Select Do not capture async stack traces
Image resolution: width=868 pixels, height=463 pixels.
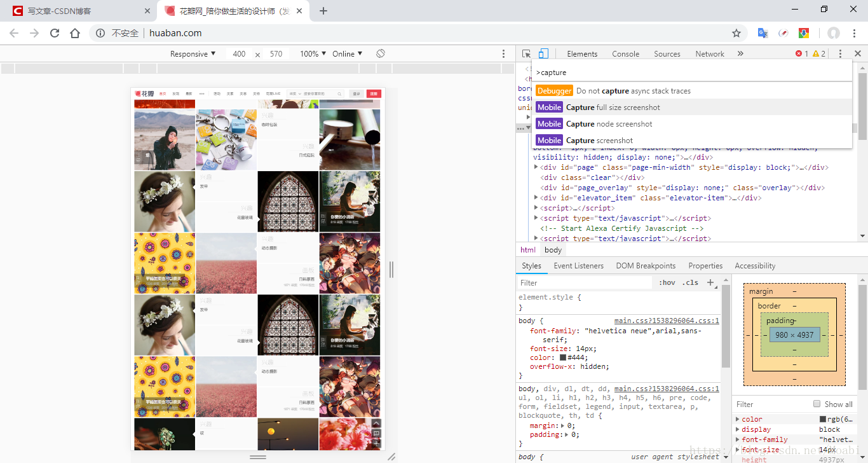coord(692,91)
